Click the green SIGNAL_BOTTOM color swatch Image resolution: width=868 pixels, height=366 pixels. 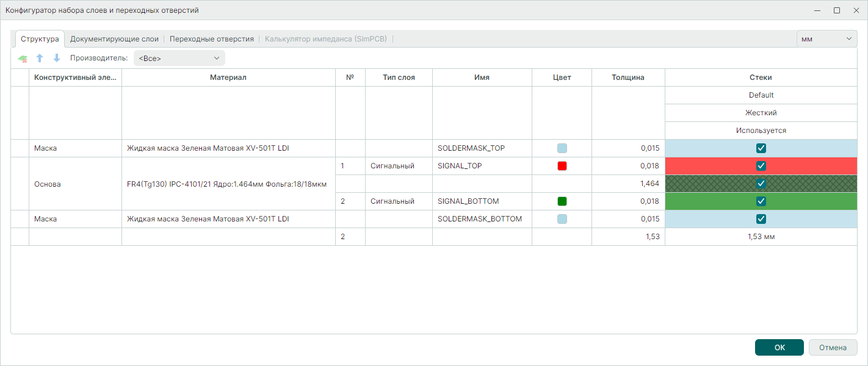(562, 201)
